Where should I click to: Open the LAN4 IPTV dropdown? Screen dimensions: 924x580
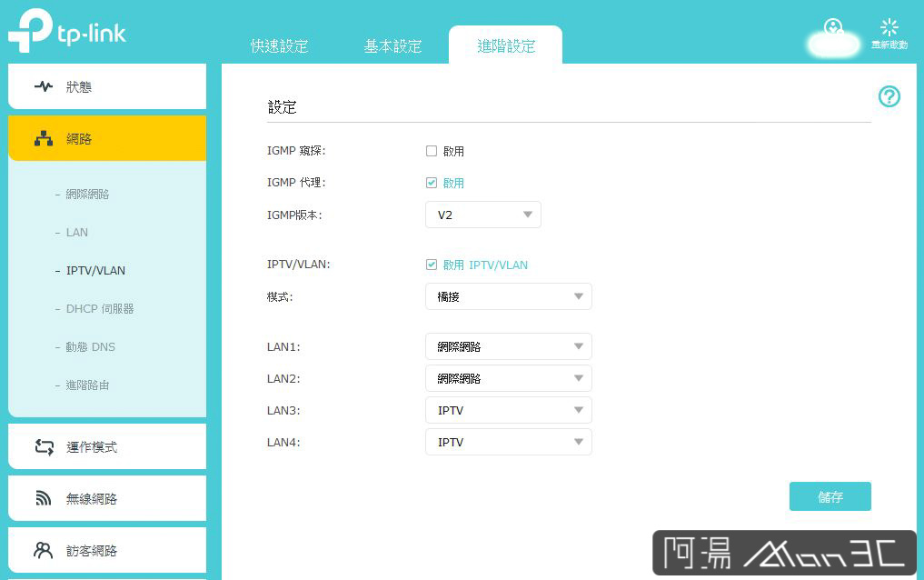(509, 442)
